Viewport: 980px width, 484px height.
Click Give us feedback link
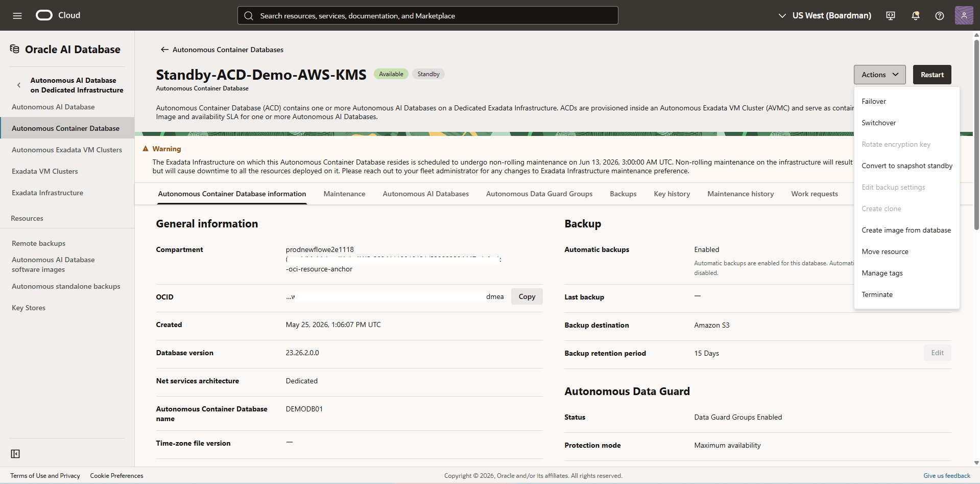click(947, 476)
